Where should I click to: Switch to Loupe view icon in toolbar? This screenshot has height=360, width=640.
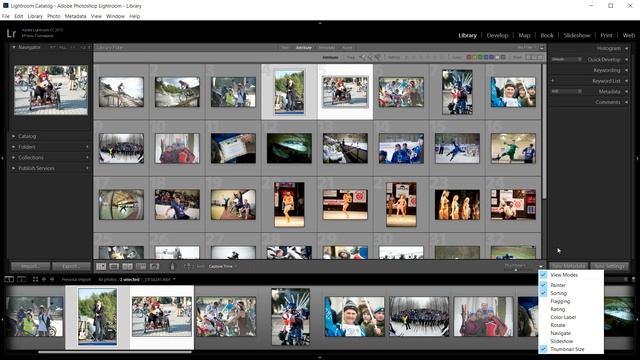click(x=114, y=267)
